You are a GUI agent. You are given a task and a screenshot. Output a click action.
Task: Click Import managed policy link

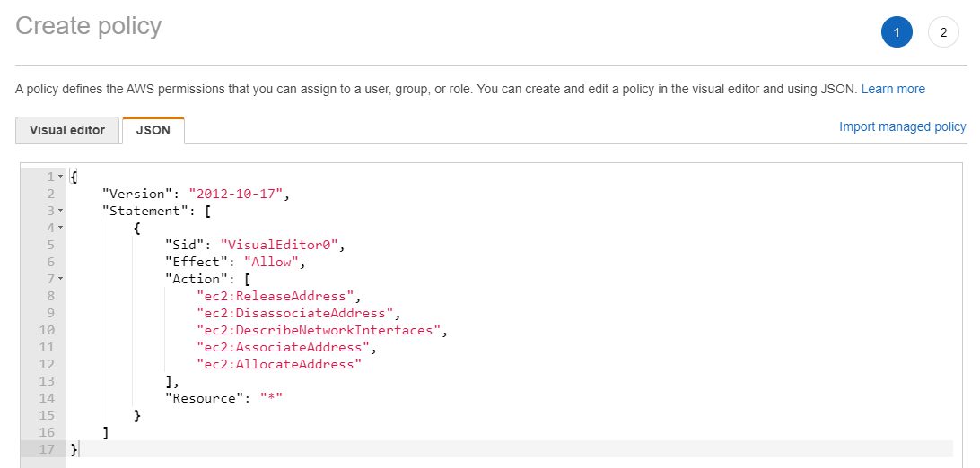(x=903, y=126)
